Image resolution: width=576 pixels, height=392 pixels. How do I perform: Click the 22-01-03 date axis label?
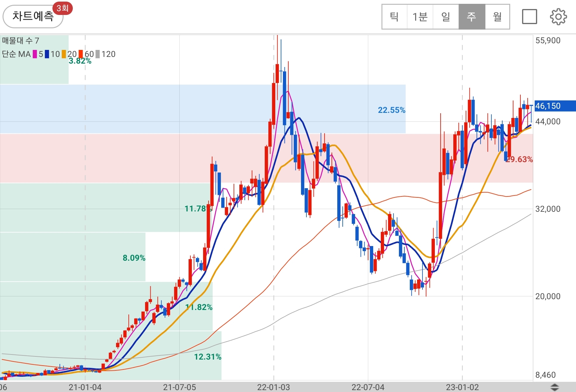[274, 387]
